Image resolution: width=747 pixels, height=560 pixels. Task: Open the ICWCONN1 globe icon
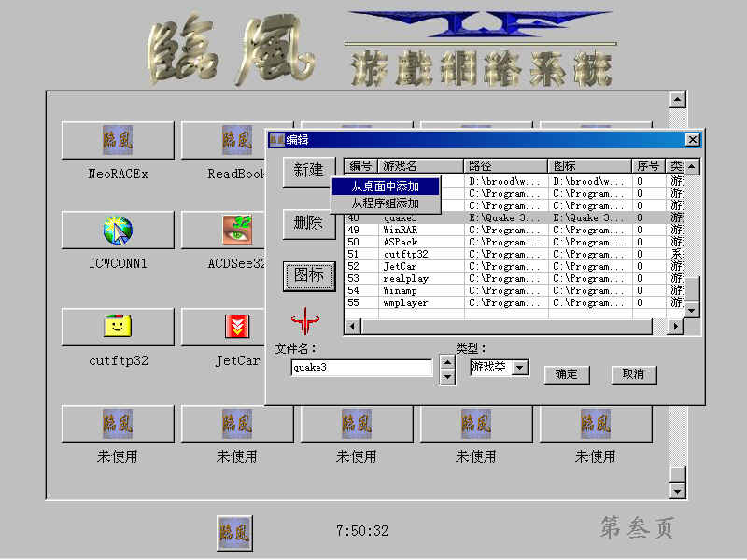tap(118, 230)
